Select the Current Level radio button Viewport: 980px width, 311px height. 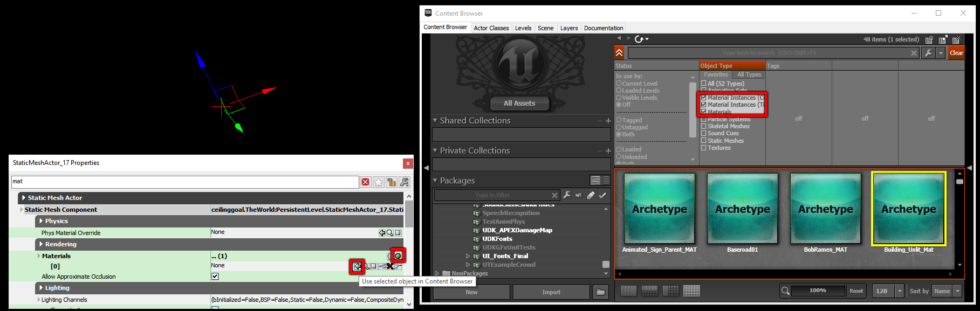point(619,84)
